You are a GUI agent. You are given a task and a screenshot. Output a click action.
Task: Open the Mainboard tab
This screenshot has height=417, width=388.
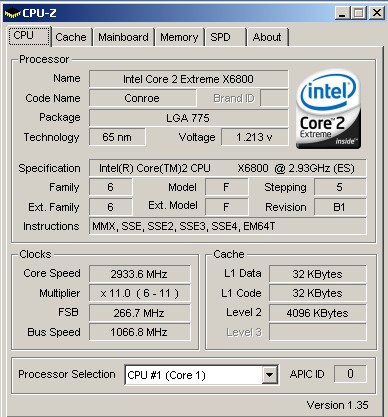[123, 37]
